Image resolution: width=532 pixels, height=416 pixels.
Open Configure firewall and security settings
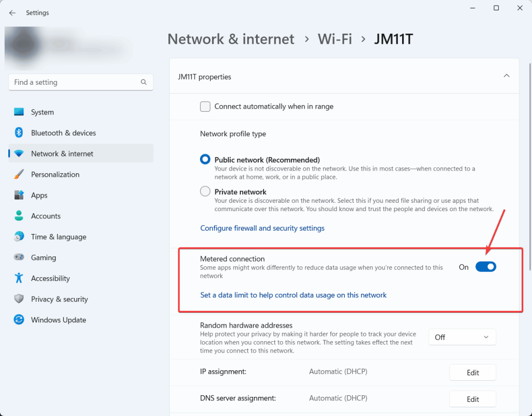coord(262,228)
